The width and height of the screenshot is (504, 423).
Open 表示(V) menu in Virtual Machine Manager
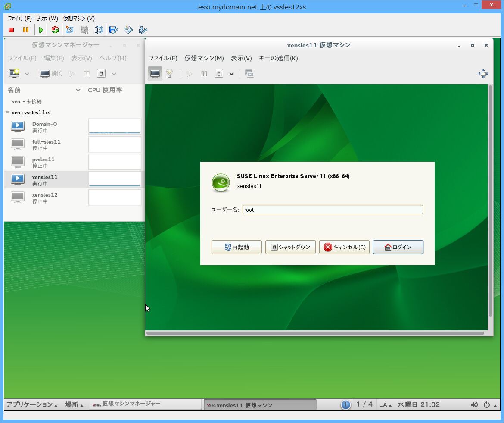(82, 58)
